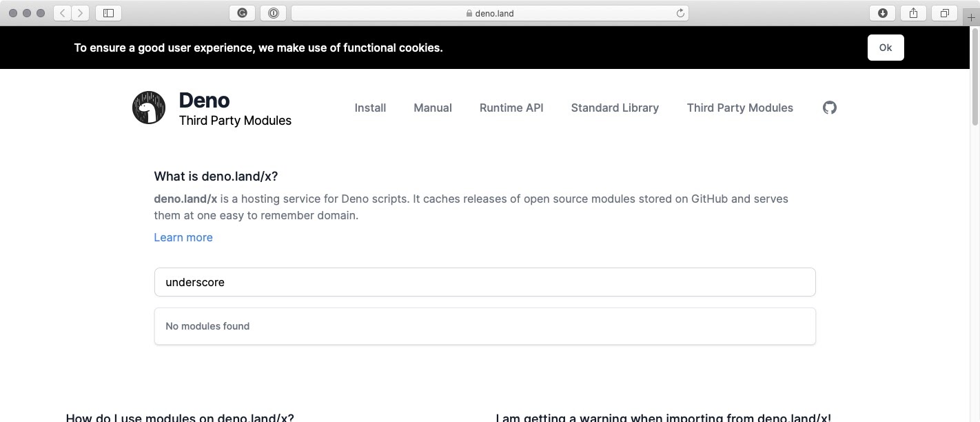Click the bold deno.land/x text in the description

coord(185,199)
